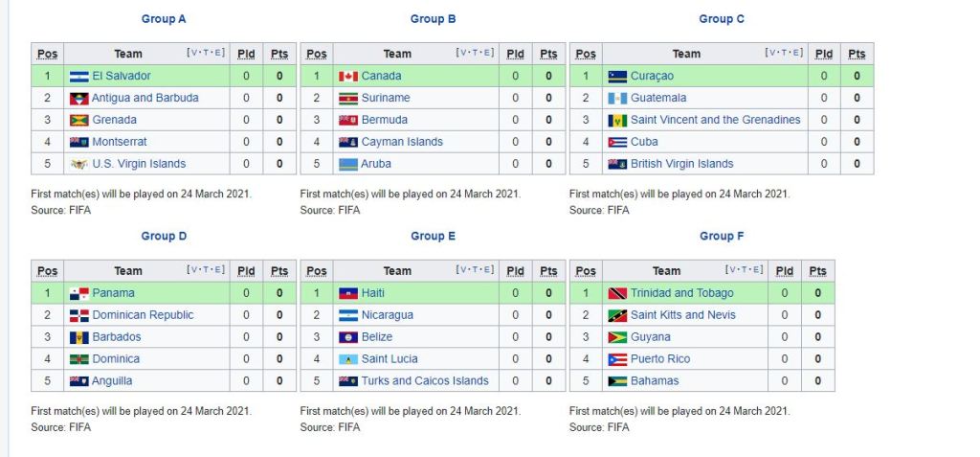Open the Suriname team link
The width and height of the screenshot is (980, 457).
[x=386, y=98]
